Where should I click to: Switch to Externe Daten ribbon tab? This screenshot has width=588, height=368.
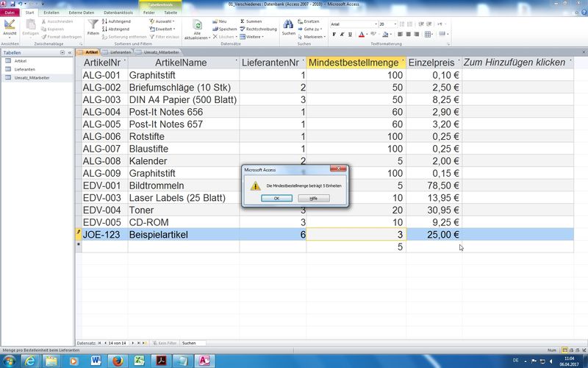tap(80, 13)
